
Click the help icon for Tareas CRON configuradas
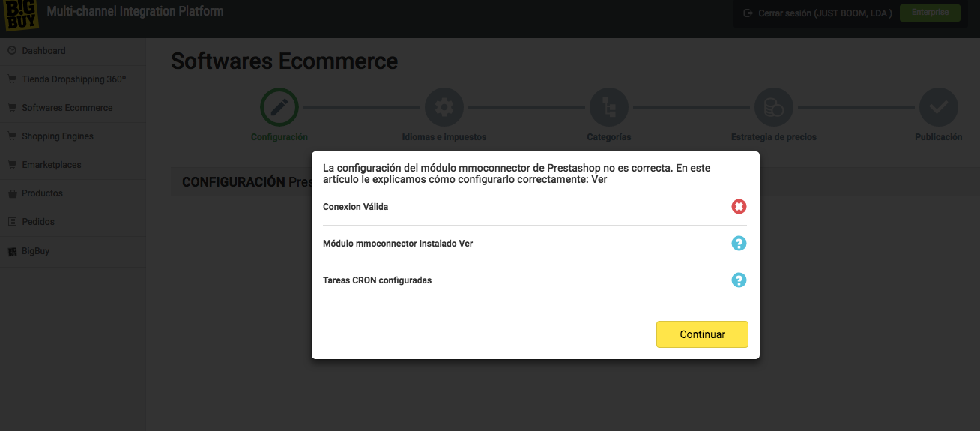coord(739,280)
